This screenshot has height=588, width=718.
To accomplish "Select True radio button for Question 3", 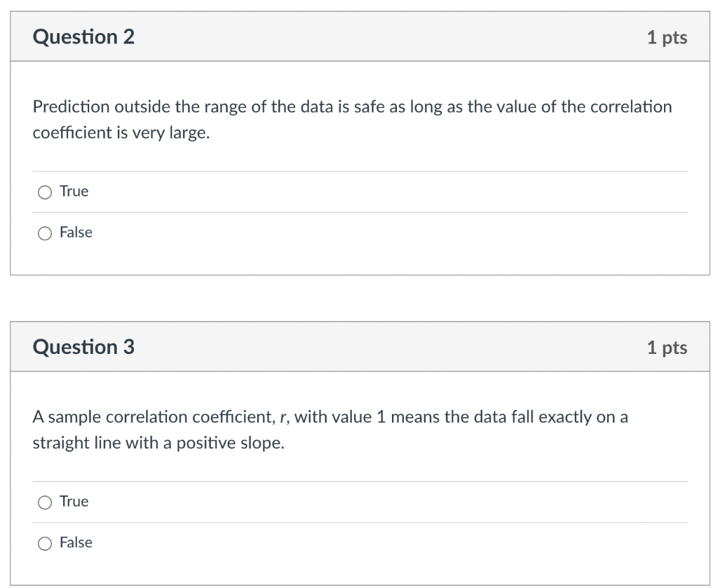I will [x=45, y=502].
